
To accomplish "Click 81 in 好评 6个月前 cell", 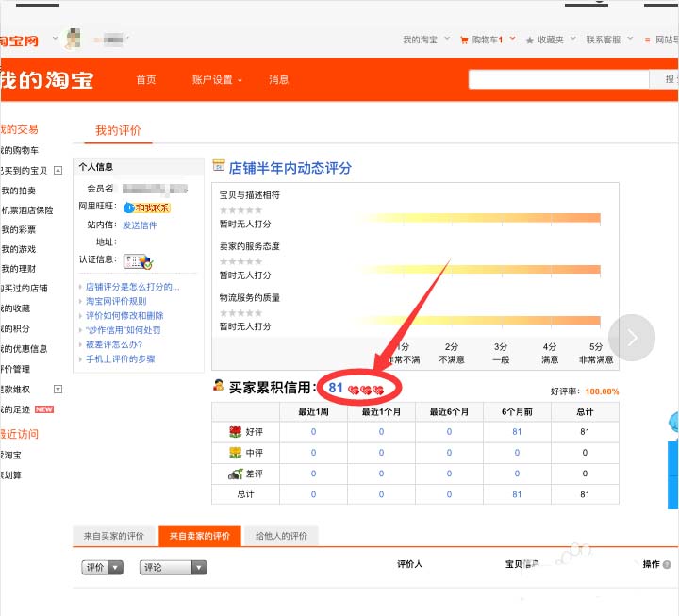I will tap(517, 432).
